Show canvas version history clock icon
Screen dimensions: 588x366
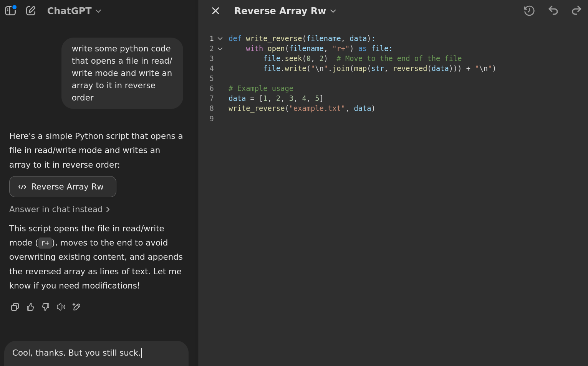coord(529,11)
